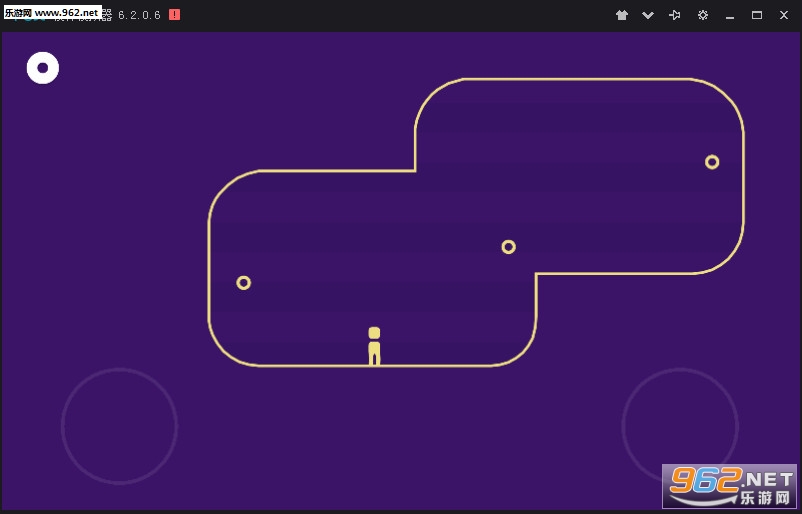The image size is (802, 514).
Task: Tap the left virtual joystick circle
Action: click(119, 426)
